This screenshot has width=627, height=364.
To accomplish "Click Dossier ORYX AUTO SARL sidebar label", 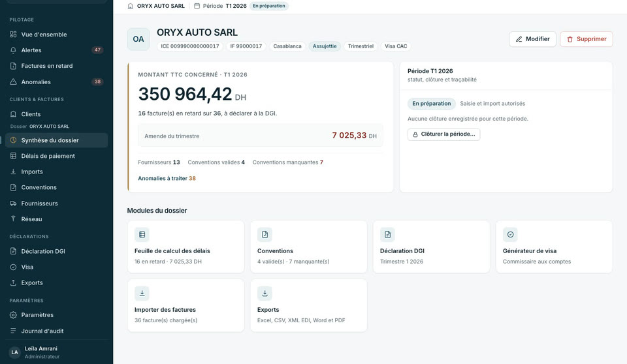I will coord(40,127).
